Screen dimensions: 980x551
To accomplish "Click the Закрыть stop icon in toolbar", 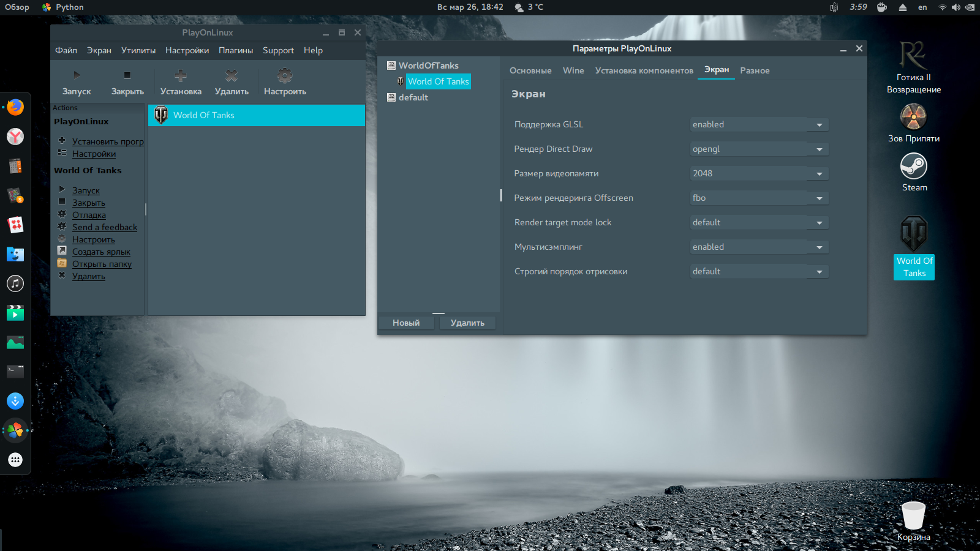I will [127, 75].
